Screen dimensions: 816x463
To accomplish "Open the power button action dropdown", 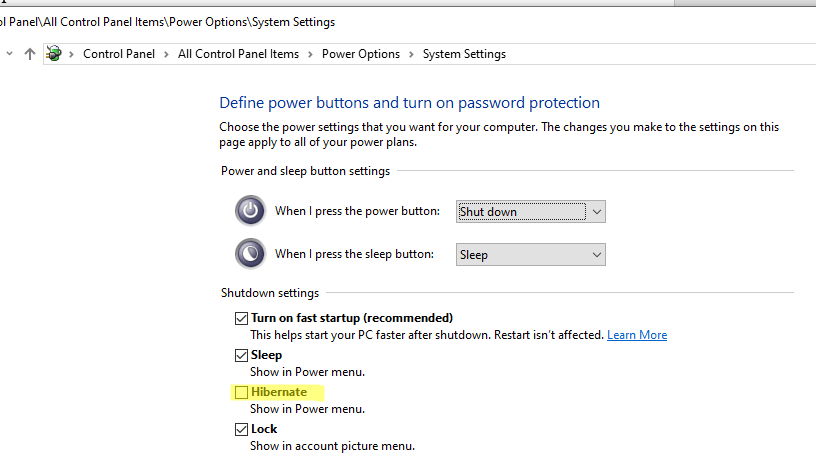I will click(x=530, y=212).
